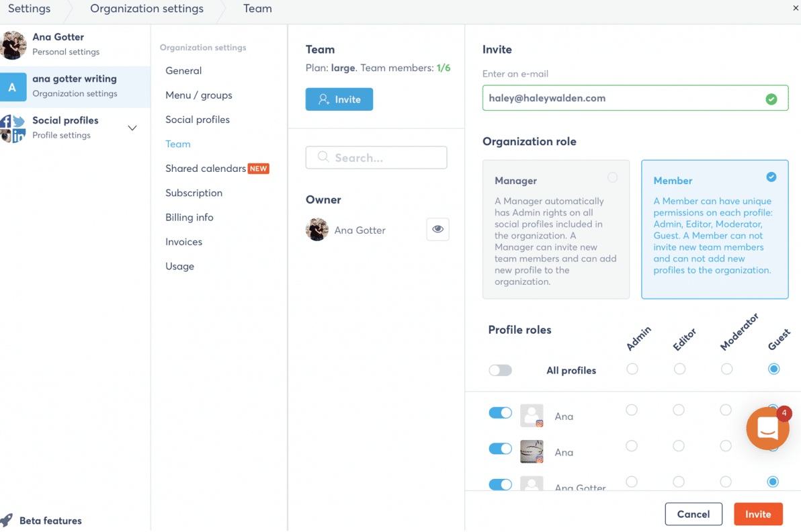
Task: Toggle the Ana Gotter profile switch
Action: pyautogui.click(x=500, y=484)
